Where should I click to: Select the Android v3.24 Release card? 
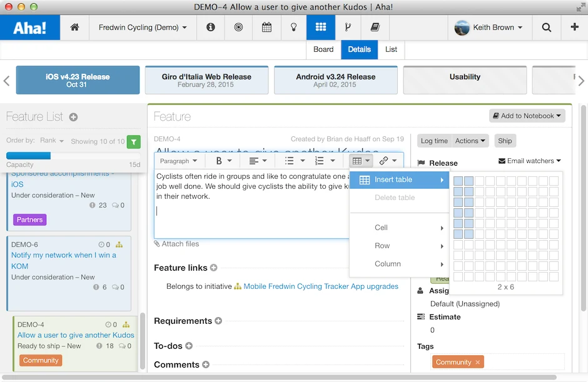click(x=336, y=80)
